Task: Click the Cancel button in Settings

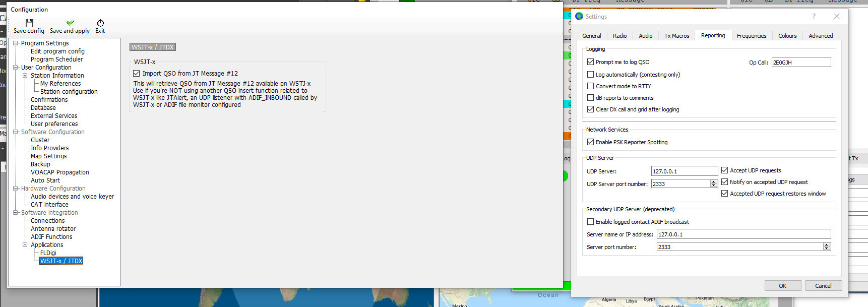Action: click(823, 286)
